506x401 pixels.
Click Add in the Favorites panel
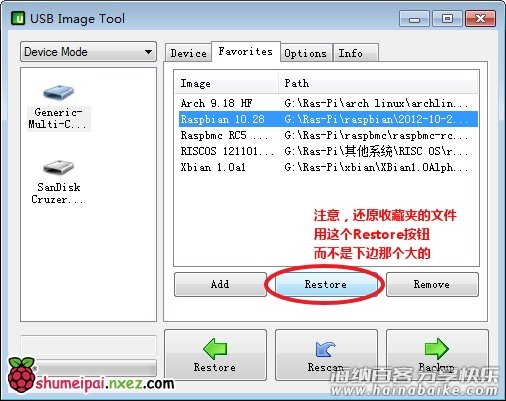coord(220,284)
